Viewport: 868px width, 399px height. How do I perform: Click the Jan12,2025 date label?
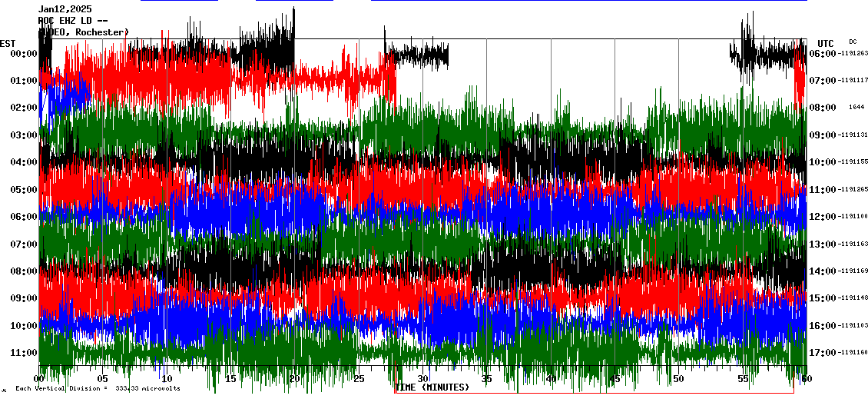coord(65,9)
